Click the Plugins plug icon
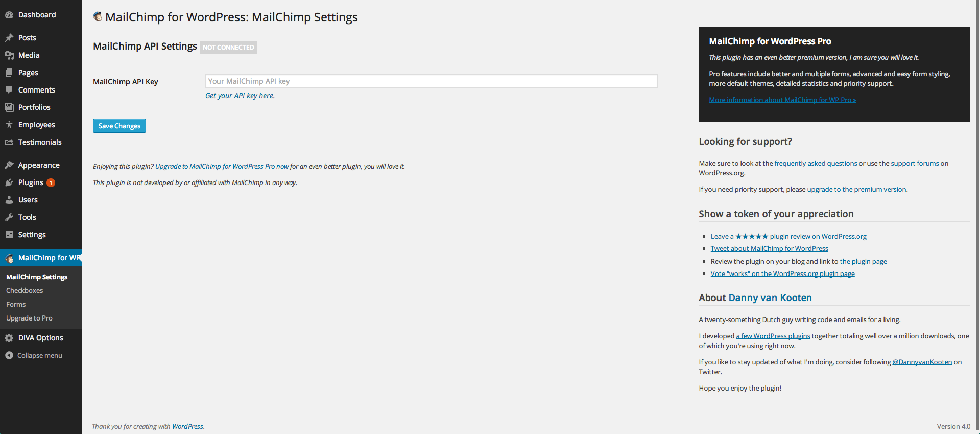 click(9, 182)
